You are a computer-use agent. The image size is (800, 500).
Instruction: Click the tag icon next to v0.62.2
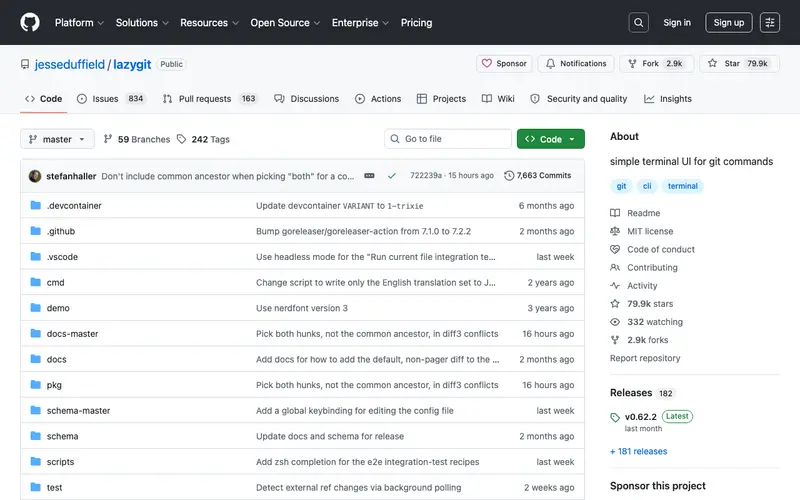[x=615, y=417]
